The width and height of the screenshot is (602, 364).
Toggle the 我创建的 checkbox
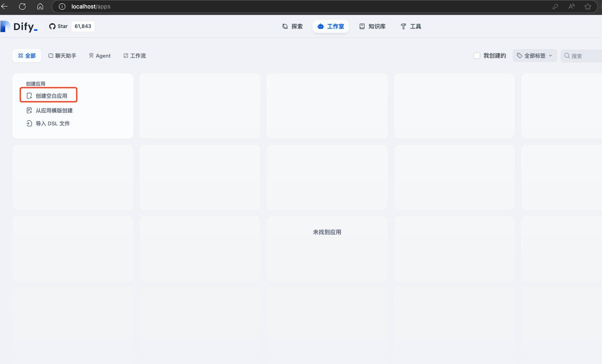[x=477, y=56]
